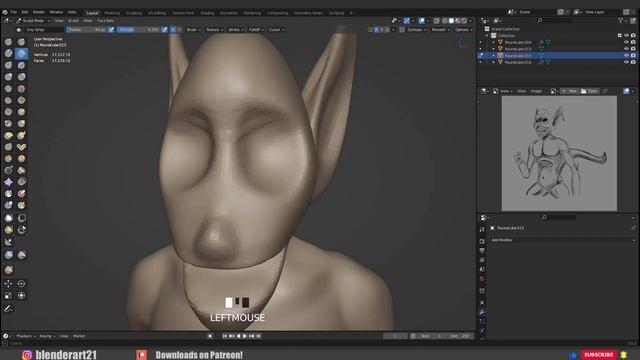The width and height of the screenshot is (640, 360).
Task: Open the Add Modifier dropdown
Action: coord(563,240)
